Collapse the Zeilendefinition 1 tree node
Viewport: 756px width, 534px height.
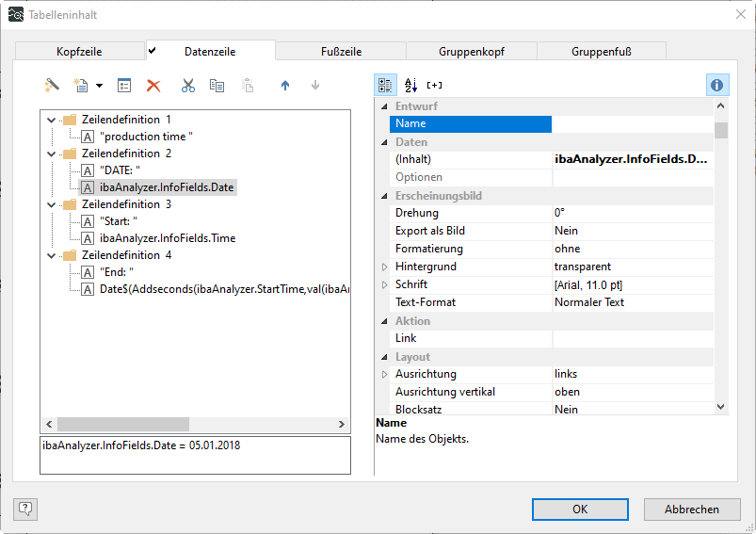tap(54, 120)
